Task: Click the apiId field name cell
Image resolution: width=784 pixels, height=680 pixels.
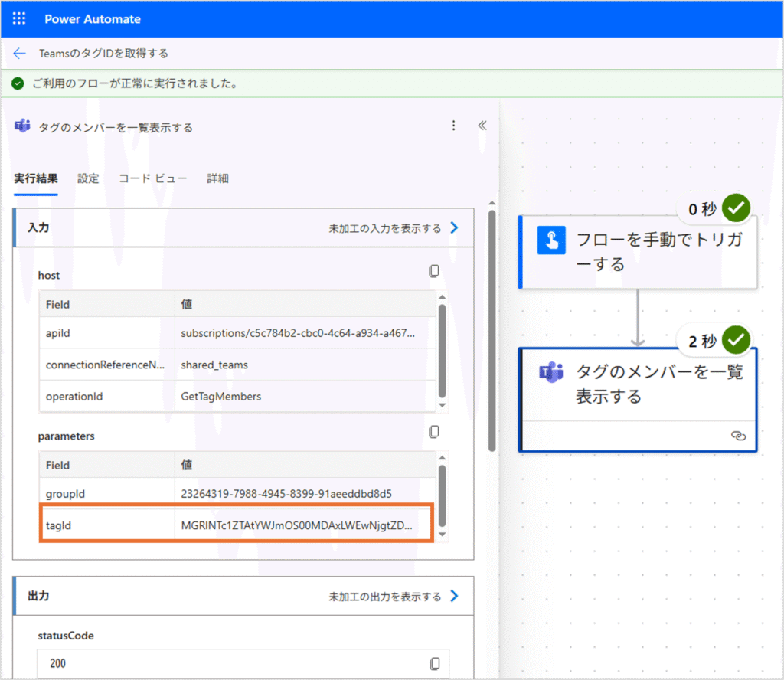Action: [x=107, y=333]
